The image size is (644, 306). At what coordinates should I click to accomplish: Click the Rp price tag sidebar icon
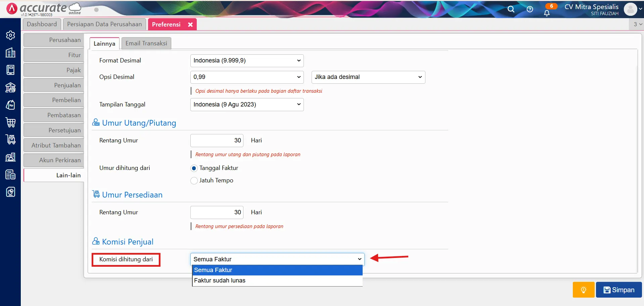[10, 105]
